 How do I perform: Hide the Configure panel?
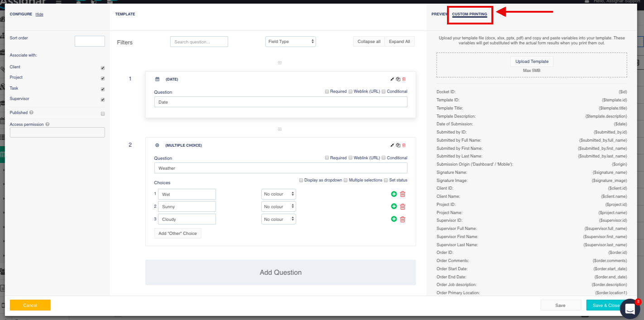[x=39, y=14]
